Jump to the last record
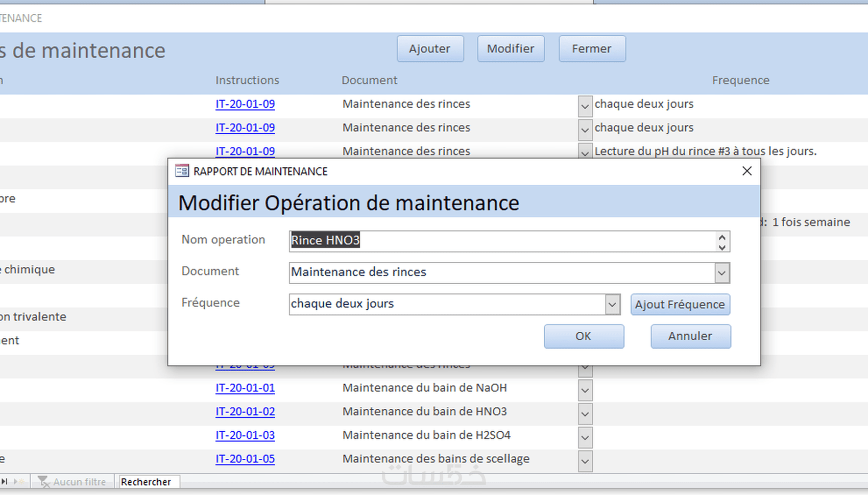This screenshot has width=868, height=495. point(5,481)
